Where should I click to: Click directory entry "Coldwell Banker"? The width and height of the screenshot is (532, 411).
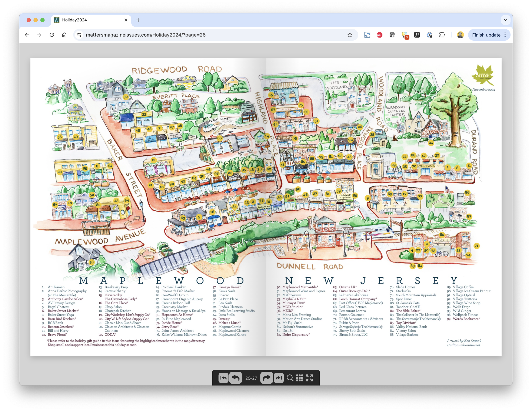173,287
